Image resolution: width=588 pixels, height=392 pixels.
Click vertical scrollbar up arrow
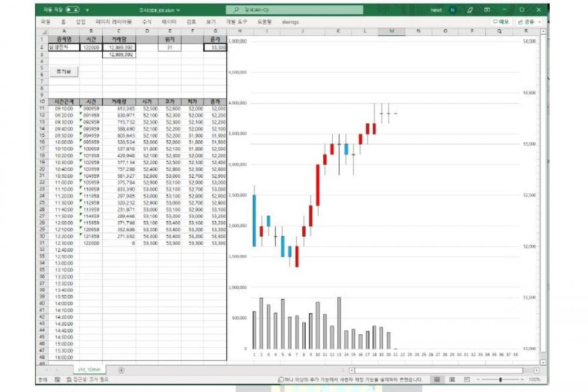pyautogui.click(x=543, y=32)
